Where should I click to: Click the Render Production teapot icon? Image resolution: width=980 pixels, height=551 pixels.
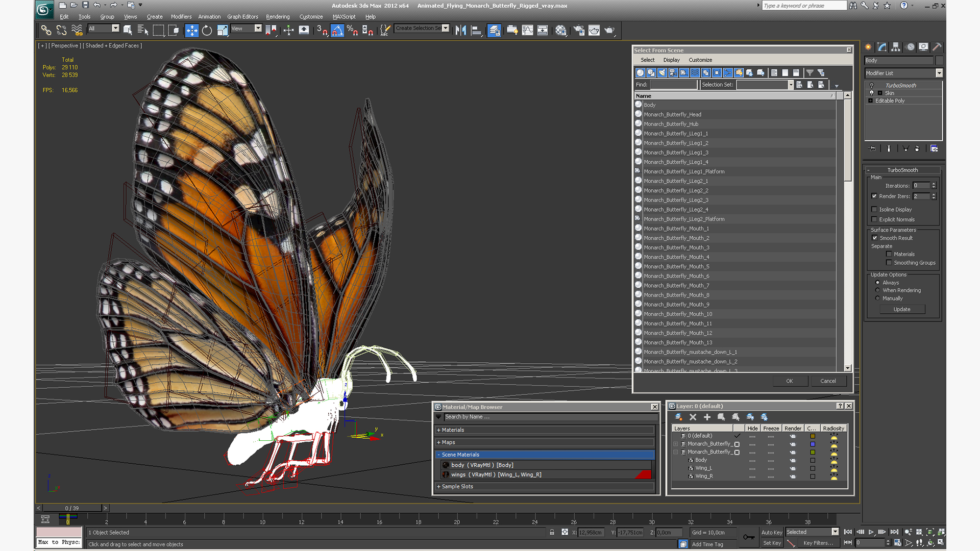pos(609,30)
